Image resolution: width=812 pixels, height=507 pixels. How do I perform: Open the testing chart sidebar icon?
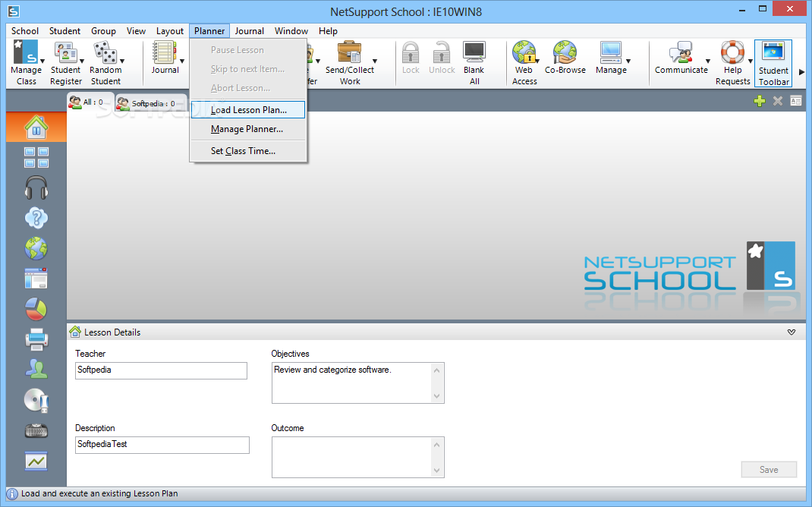[x=36, y=461]
